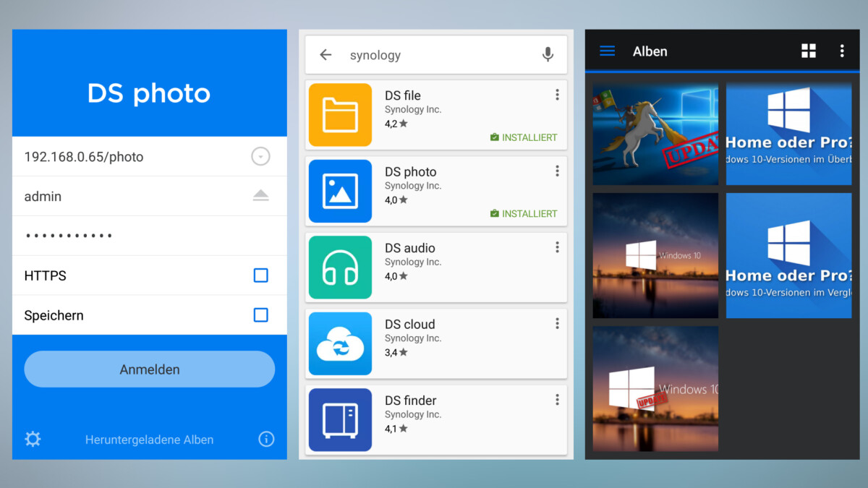Open the Windows 10 milky way album thumbnail

point(655,254)
